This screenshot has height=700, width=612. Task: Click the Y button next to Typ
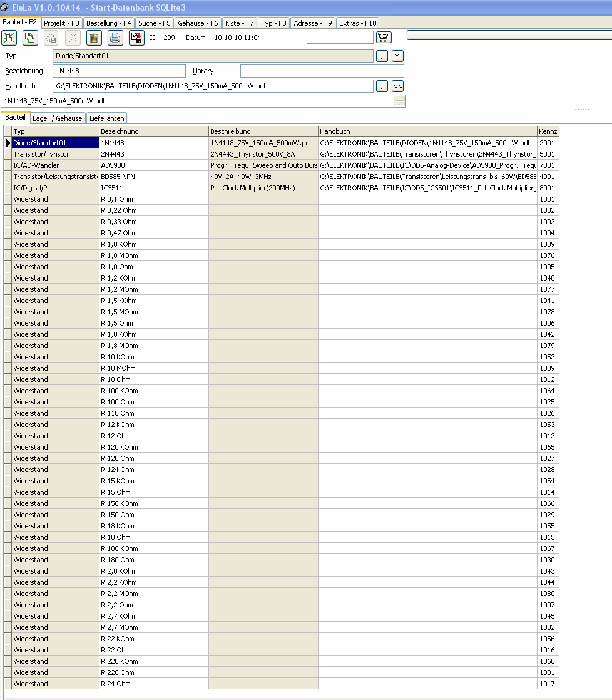point(397,56)
